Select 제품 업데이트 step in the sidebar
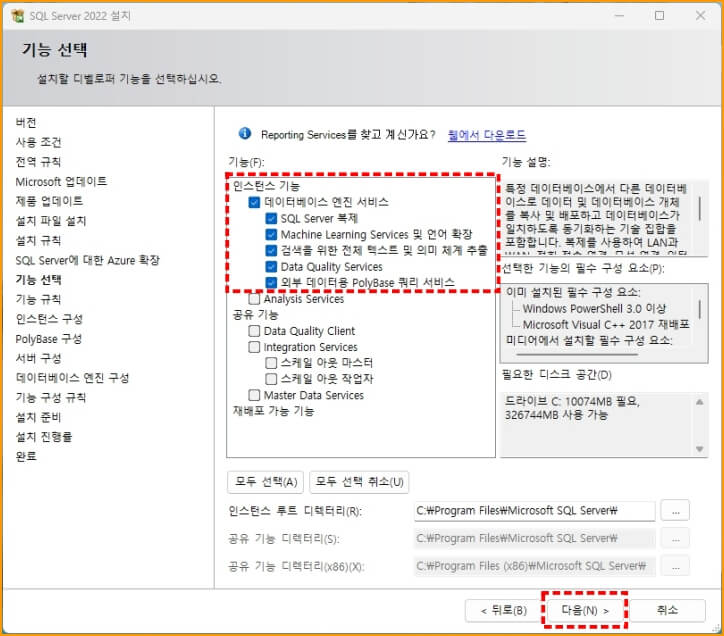The height and width of the screenshot is (636, 724). (x=49, y=201)
